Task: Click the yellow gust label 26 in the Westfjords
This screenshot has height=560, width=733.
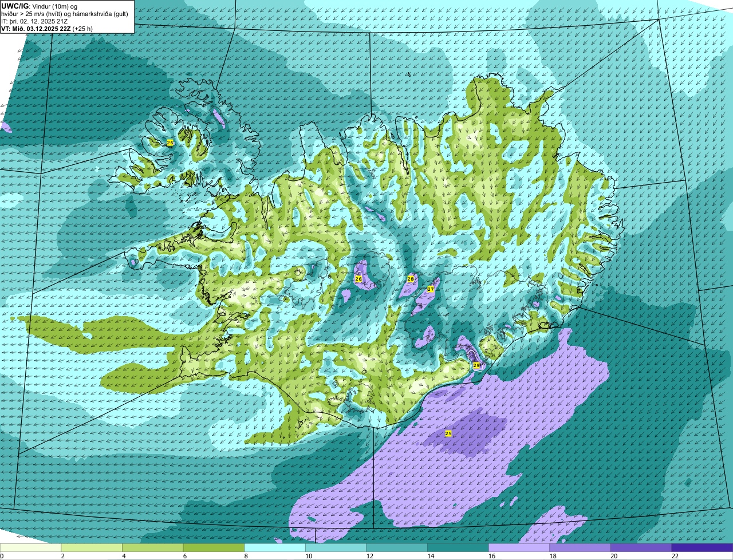Action: point(170,143)
